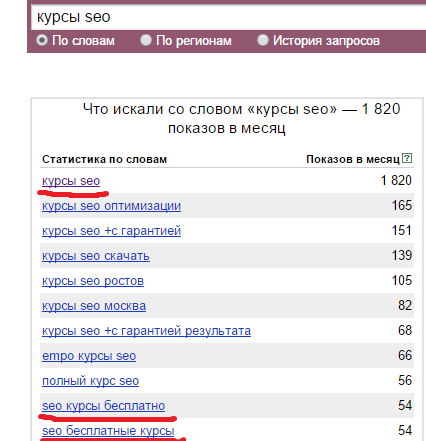The width and height of the screenshot is (426, 441).
Task: Click the search field containing 'курсы seo'
Action: click(x=228, y=17)
